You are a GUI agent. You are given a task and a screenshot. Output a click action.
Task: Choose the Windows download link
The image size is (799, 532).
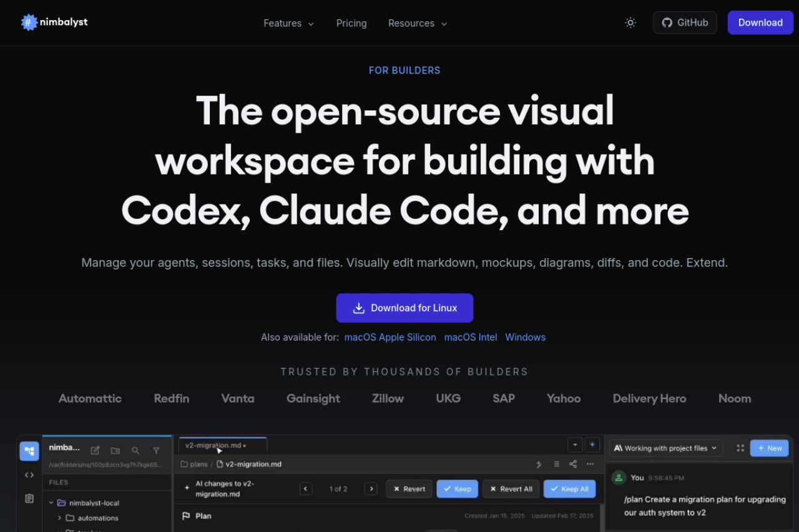tap(526, 337)
